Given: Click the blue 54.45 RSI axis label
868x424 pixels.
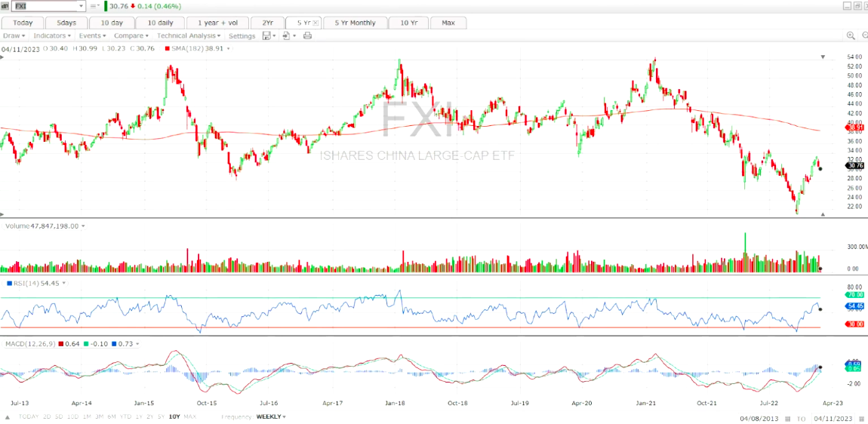Looking at the screenshot, I should (x=855, y=306).
